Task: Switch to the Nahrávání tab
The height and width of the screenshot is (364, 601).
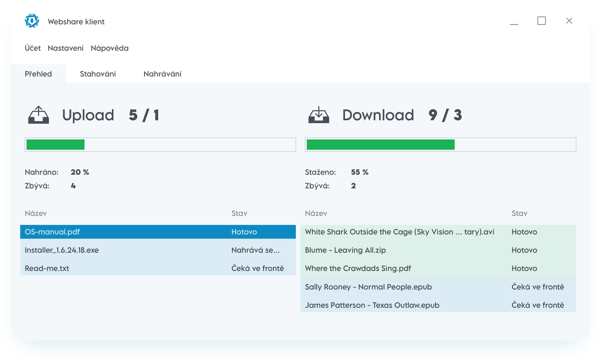Action: [x=162, y=74]
